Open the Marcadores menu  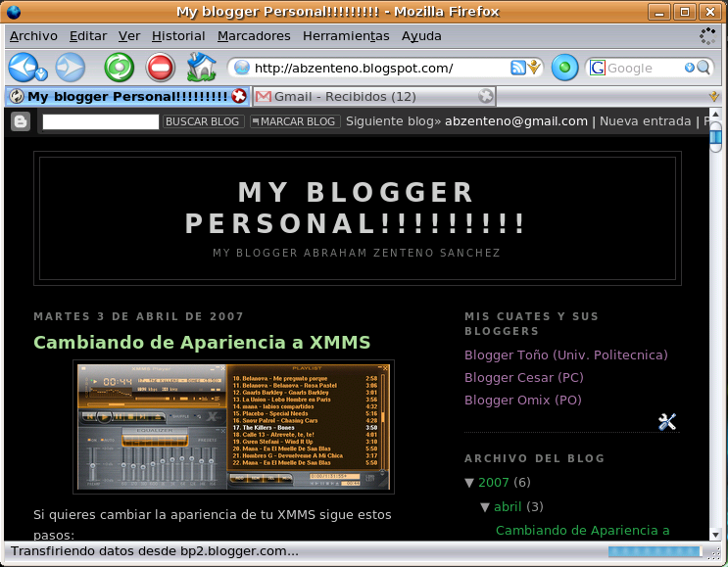pyautogui.click(x=254, y=35)
